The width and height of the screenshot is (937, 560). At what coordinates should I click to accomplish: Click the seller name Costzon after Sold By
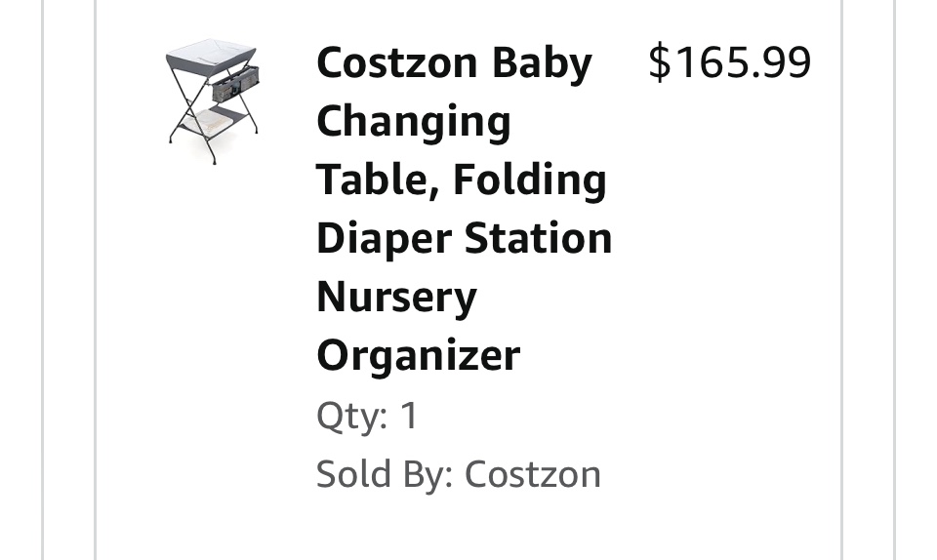point(533,474)
